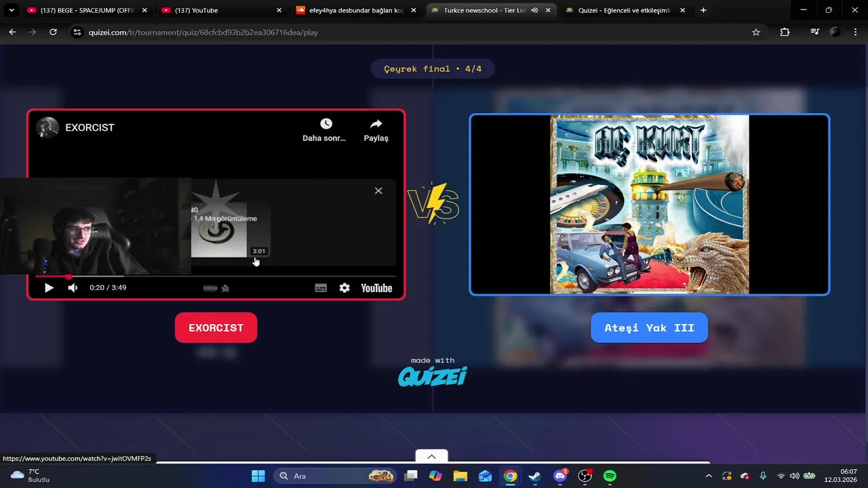Close the suggested video card
The image size is (868, 488).
point(378,191)
